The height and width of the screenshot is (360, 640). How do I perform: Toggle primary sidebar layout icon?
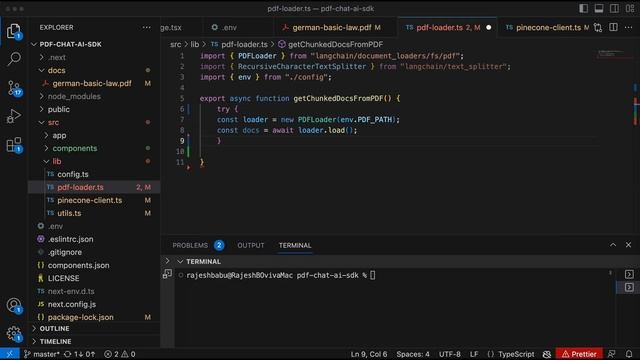point(584,9)
